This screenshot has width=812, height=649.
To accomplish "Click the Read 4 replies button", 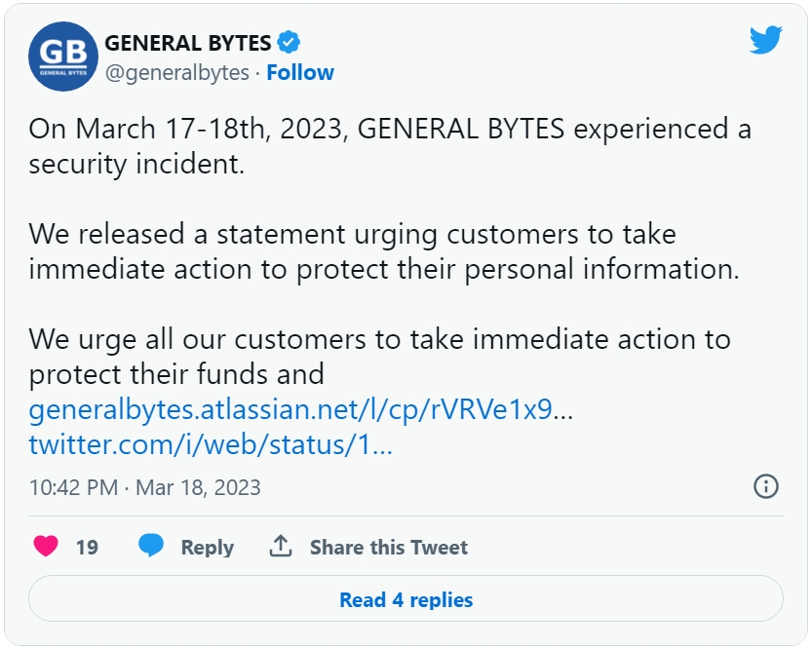I will [x=406, y=598].
